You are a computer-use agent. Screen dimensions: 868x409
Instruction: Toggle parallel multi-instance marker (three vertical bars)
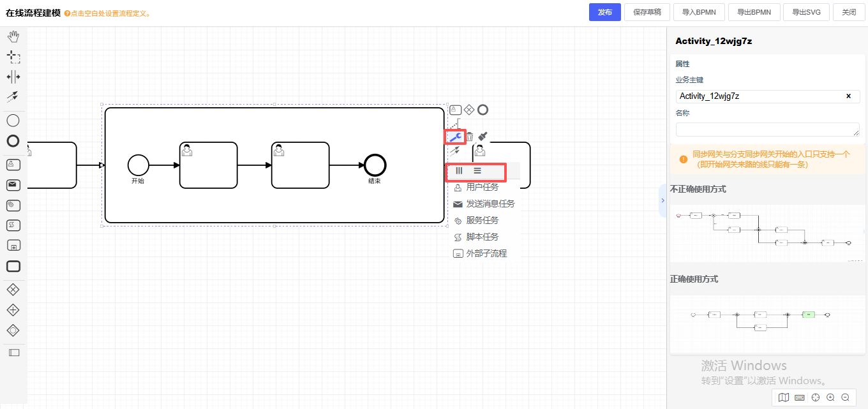459,171
